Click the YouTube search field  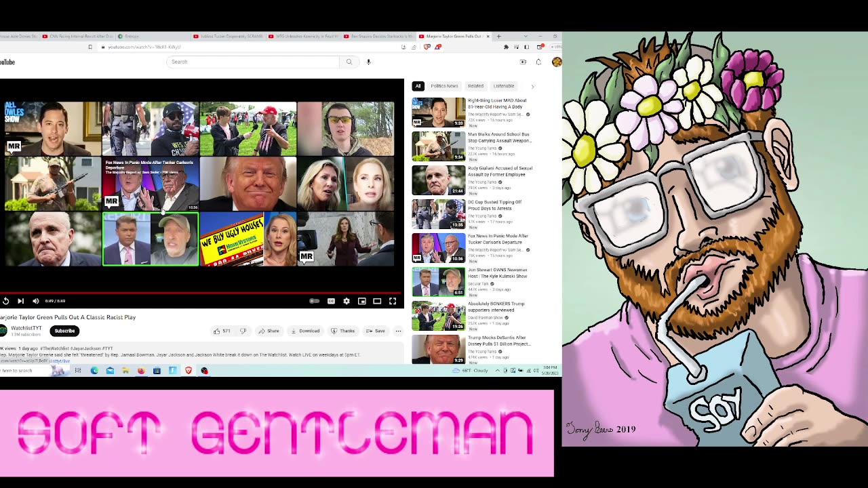tap(252, 62)
